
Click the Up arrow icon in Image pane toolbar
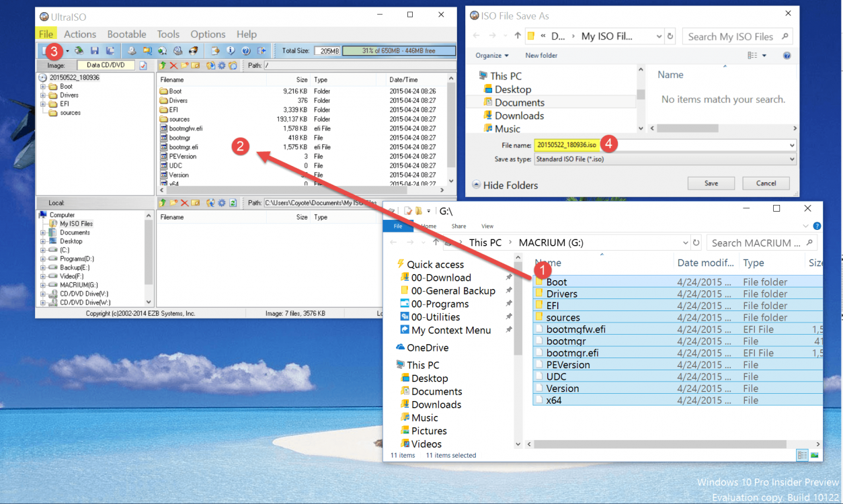click(162, 65)
